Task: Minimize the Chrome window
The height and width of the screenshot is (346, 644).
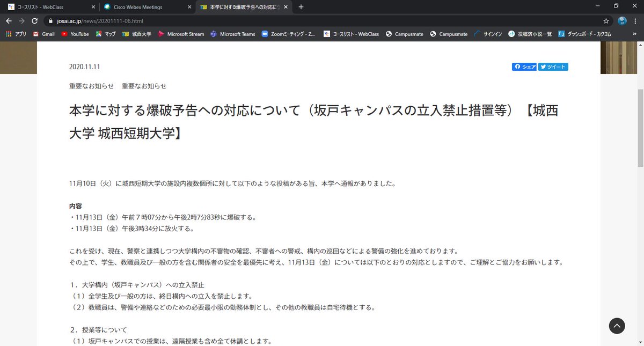Action: click(x=597, y=6)
